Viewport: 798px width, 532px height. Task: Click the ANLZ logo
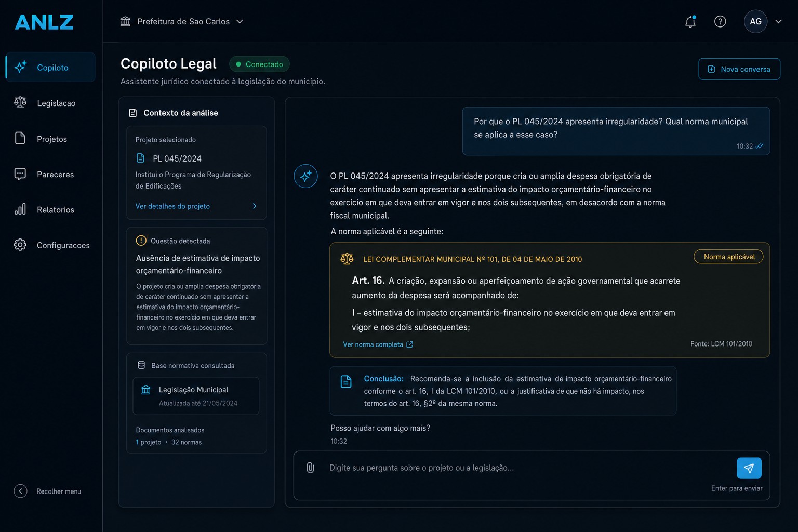tap(44, 22)
